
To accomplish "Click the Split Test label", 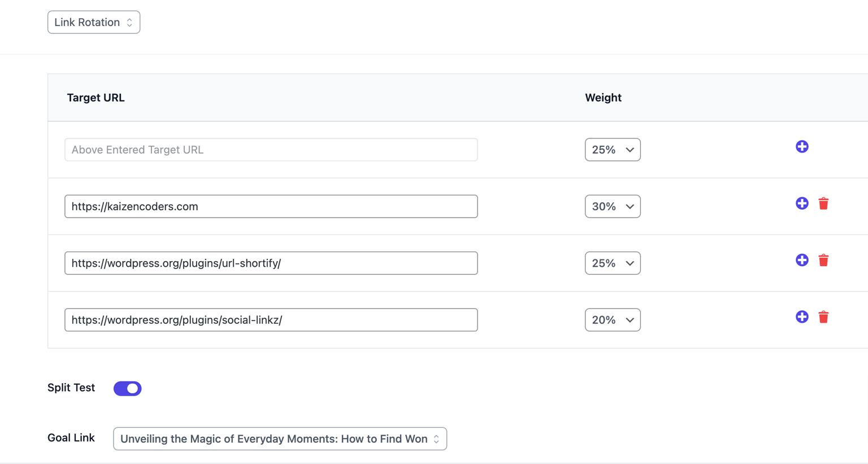I will 71,388.
